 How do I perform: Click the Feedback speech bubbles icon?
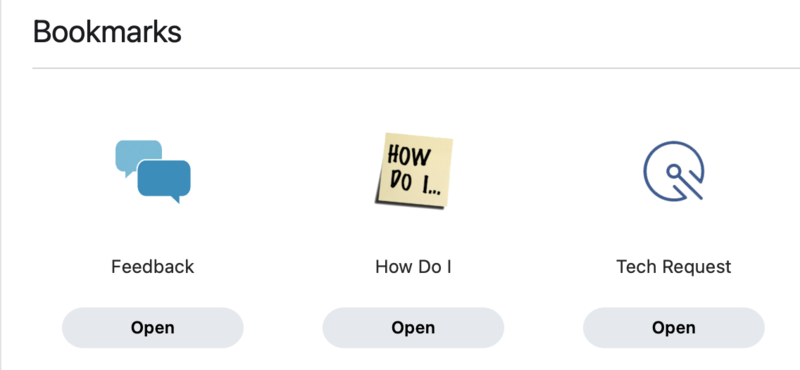point(153,171)
